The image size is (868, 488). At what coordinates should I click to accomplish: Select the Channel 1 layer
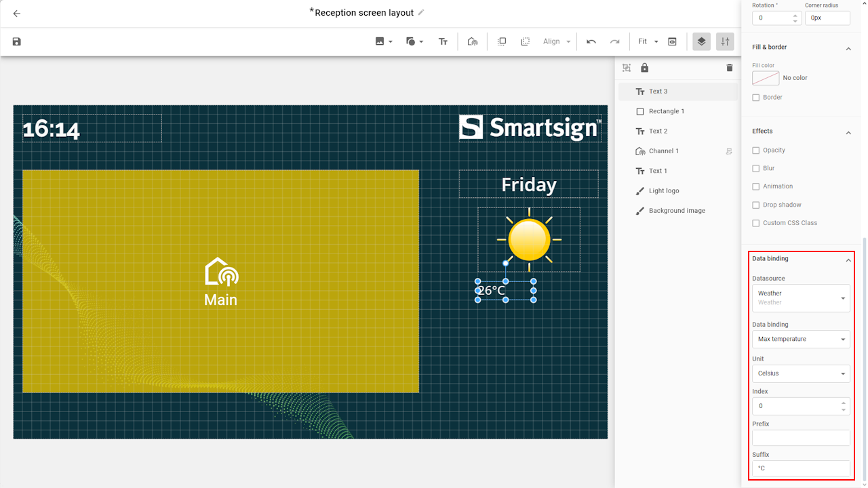pyautogui.click(x=663, y=151)
